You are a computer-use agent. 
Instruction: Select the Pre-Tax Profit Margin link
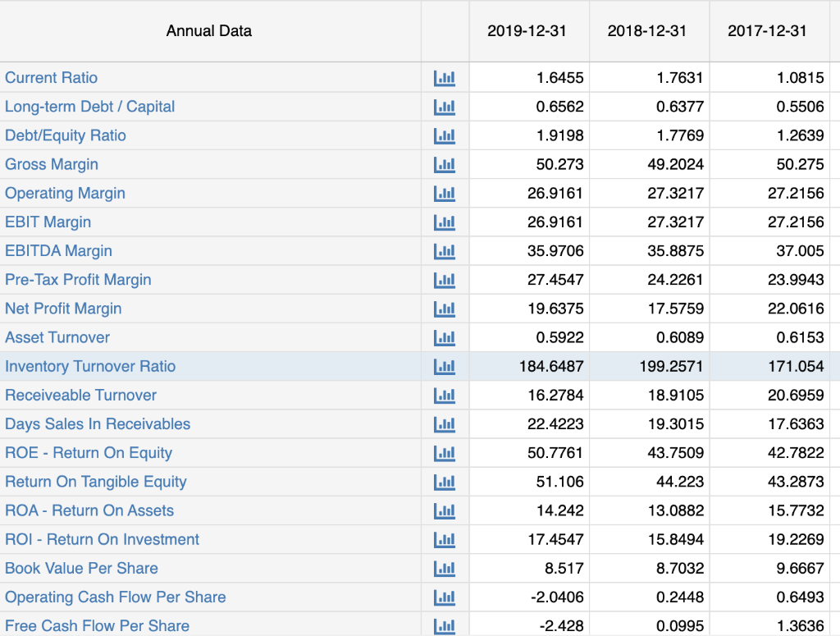pyautogui.click(x=78, y=280)
